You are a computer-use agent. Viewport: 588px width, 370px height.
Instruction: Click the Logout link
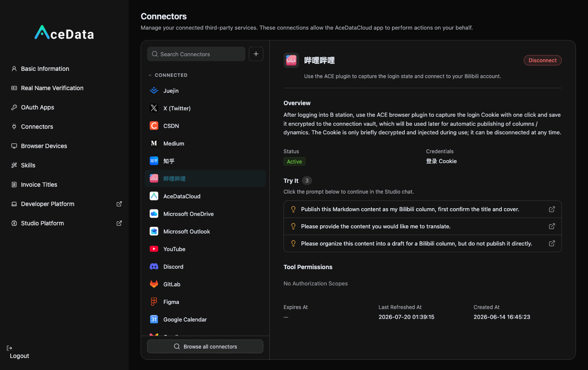pos(19,356)
